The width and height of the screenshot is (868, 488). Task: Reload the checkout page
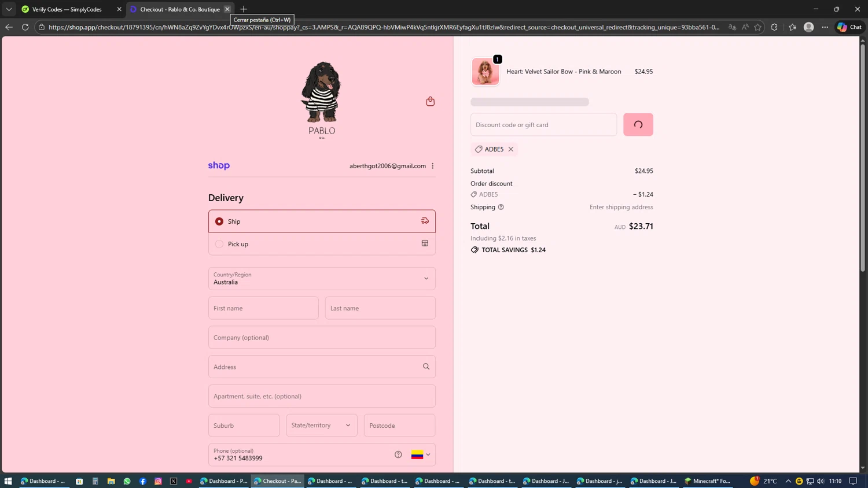pos(25,27)
